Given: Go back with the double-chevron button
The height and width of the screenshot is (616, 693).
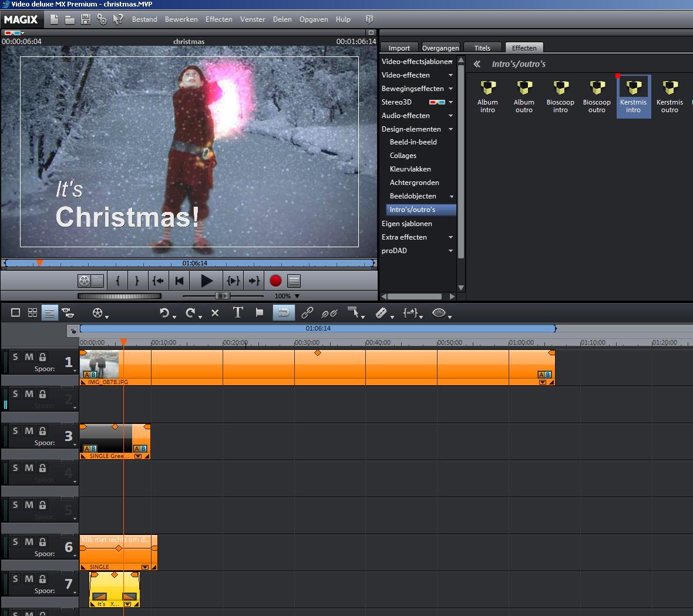Looking at the screenshot, I should point(477,64).
